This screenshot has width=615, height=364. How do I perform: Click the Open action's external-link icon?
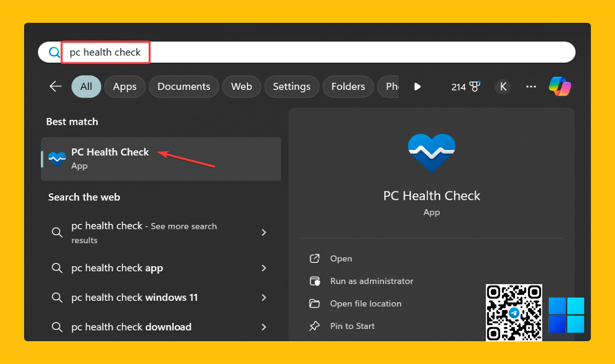(x=315, y=259)
